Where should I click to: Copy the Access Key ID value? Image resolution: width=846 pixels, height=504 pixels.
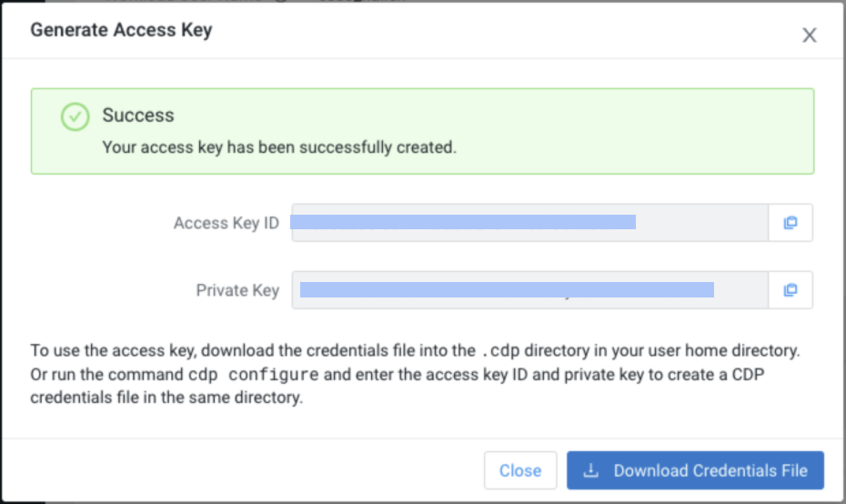(790, 223)
